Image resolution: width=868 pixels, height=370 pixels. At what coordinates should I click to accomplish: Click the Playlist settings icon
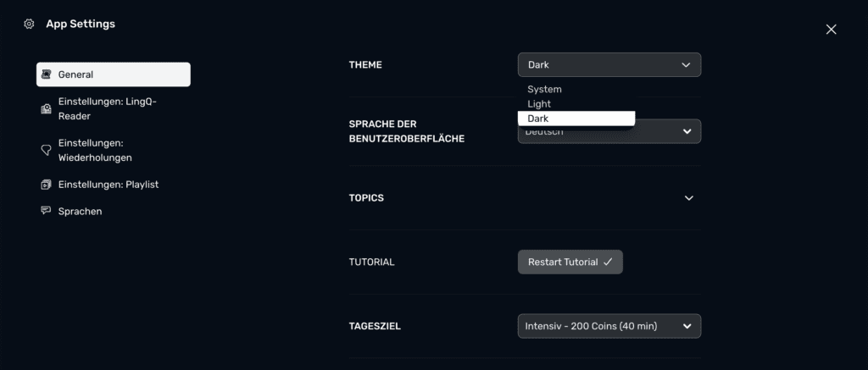(x=46, y=185)
